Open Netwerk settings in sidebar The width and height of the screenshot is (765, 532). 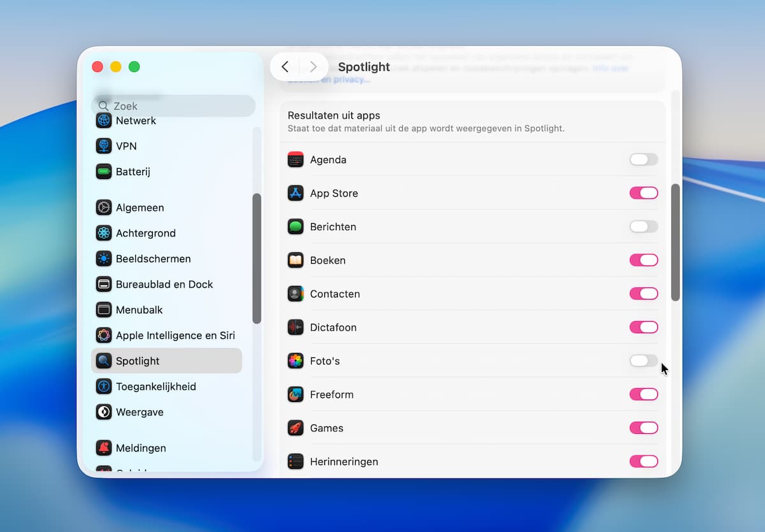pyautogui.click(x=135, y=121)
